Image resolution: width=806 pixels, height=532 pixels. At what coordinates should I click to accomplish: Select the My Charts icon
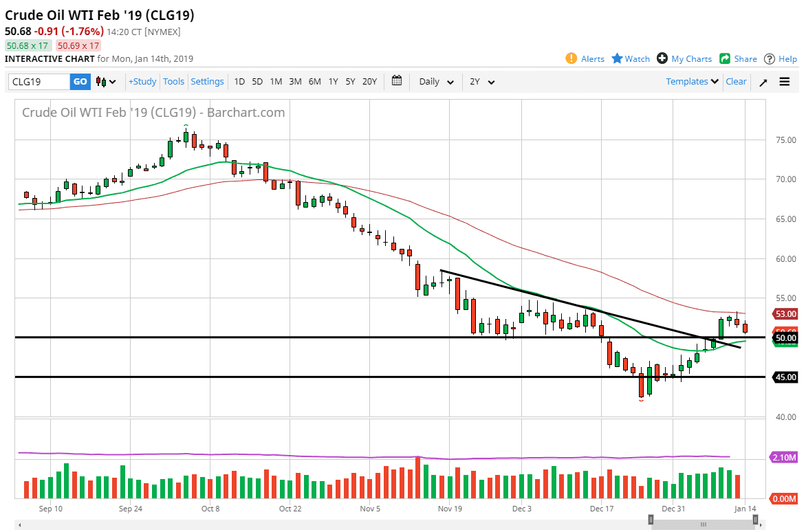[x=662, y=58]
